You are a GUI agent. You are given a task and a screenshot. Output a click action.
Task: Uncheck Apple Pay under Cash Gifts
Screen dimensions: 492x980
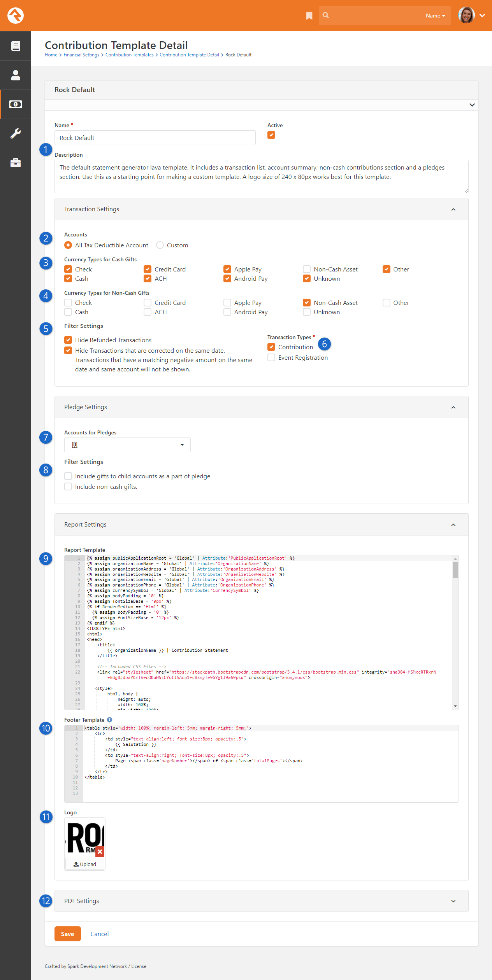pos(227,269)
